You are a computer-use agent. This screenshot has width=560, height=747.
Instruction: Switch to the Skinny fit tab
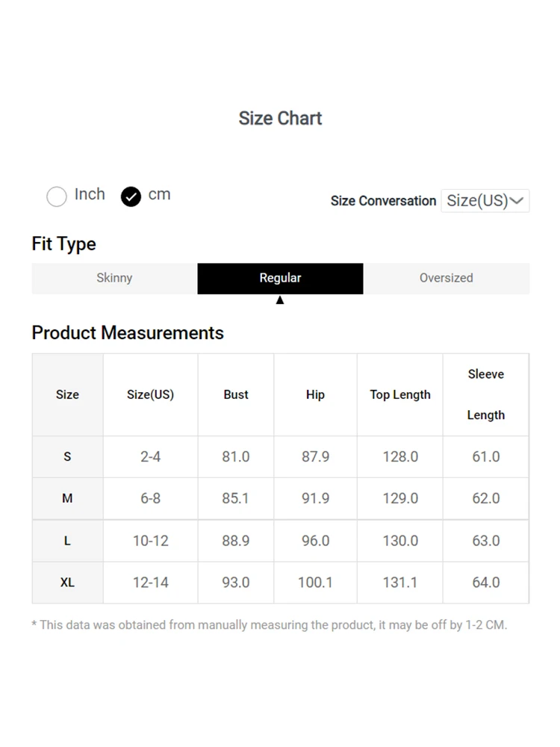pos(114,278)
